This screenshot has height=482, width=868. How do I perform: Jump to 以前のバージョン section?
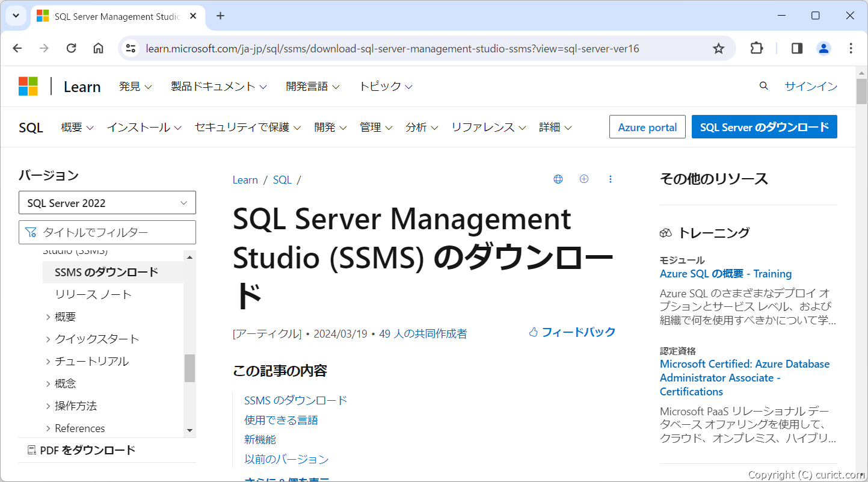[x=286, y=459]
